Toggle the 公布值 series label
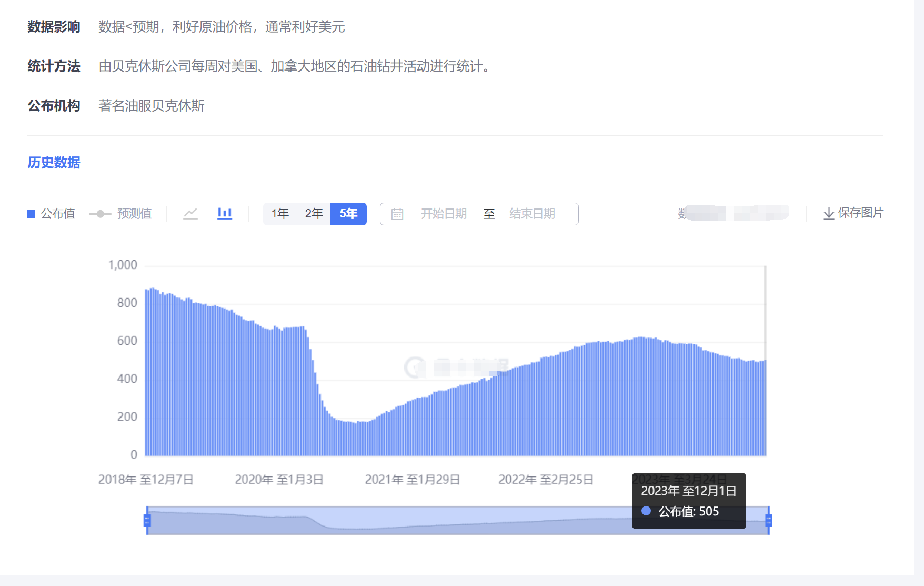The height and width of the screenshot is (586, 924). [x=58, y=214]
